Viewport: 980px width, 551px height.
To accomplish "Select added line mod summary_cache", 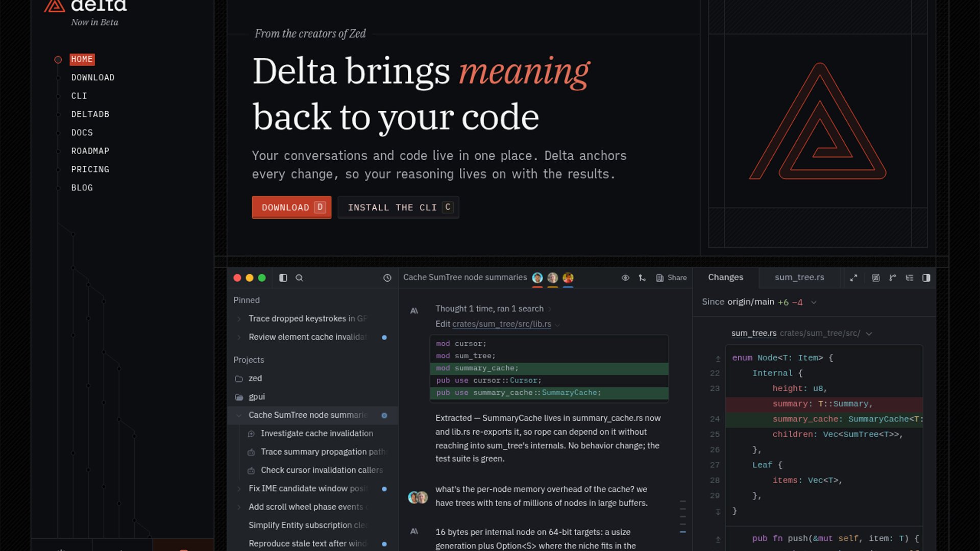I will click(549, 368).
